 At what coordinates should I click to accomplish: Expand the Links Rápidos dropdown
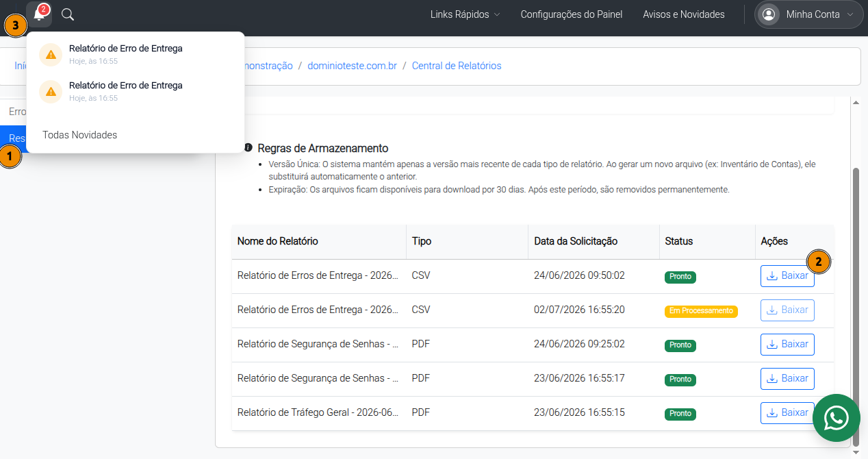[465, 14]
